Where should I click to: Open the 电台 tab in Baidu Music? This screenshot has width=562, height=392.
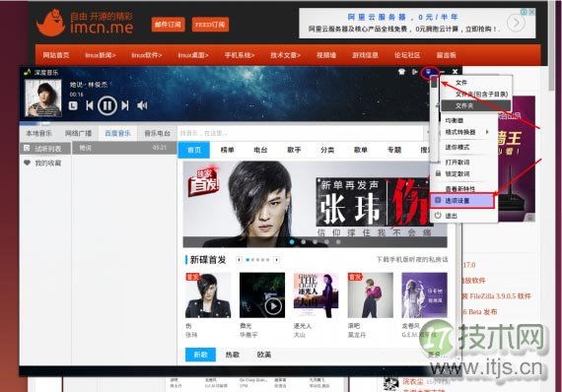pos(260,150)
